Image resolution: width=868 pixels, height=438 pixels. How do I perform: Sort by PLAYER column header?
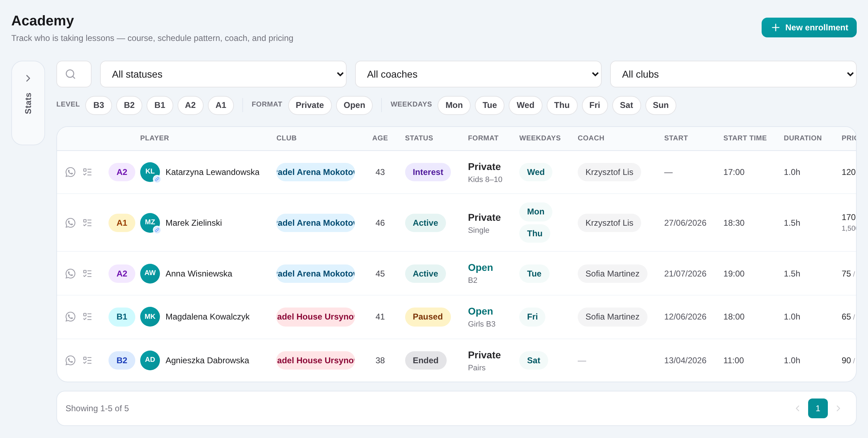(155, 138)
